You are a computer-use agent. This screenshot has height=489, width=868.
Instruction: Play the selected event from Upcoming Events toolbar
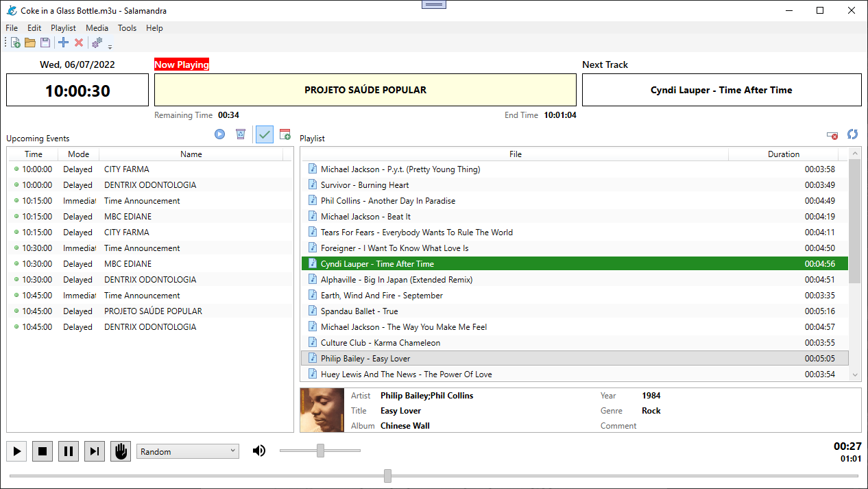[x=220, y=134]
